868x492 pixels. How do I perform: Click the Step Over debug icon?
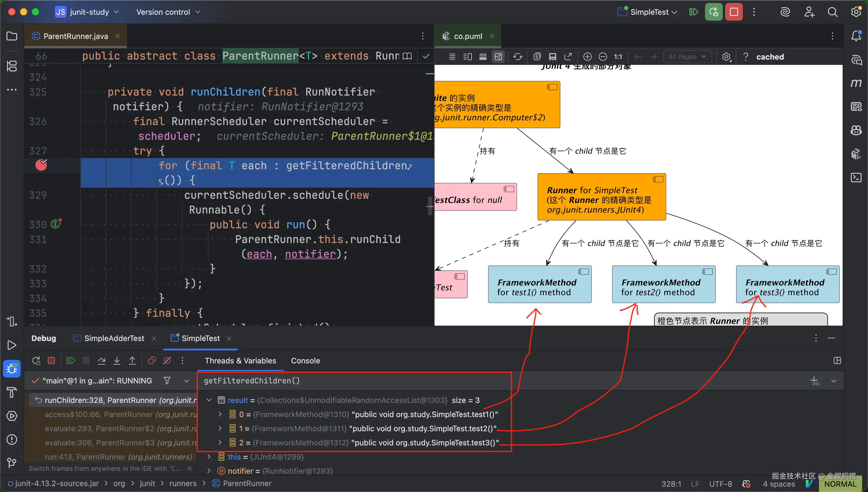tap(102, 360)
